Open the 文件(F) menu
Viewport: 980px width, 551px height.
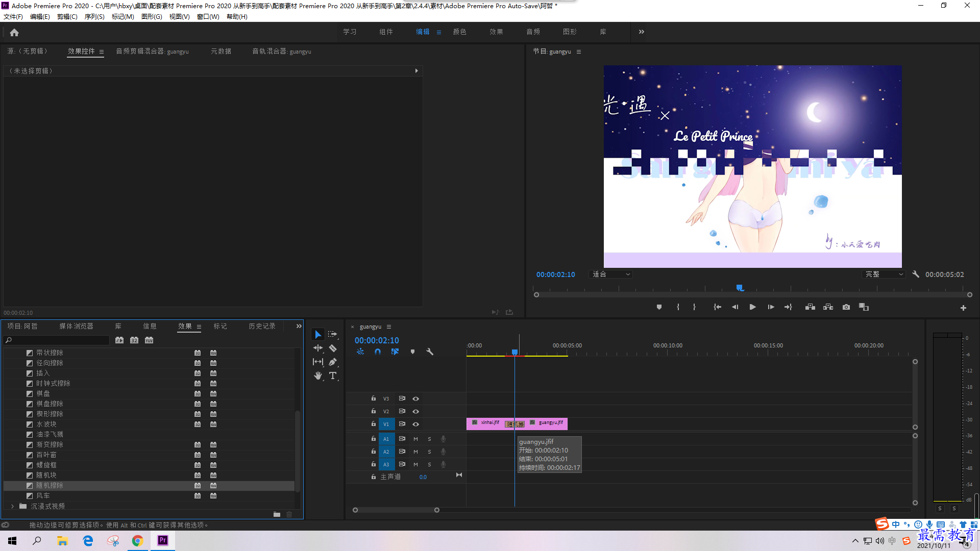click(13, 17)
